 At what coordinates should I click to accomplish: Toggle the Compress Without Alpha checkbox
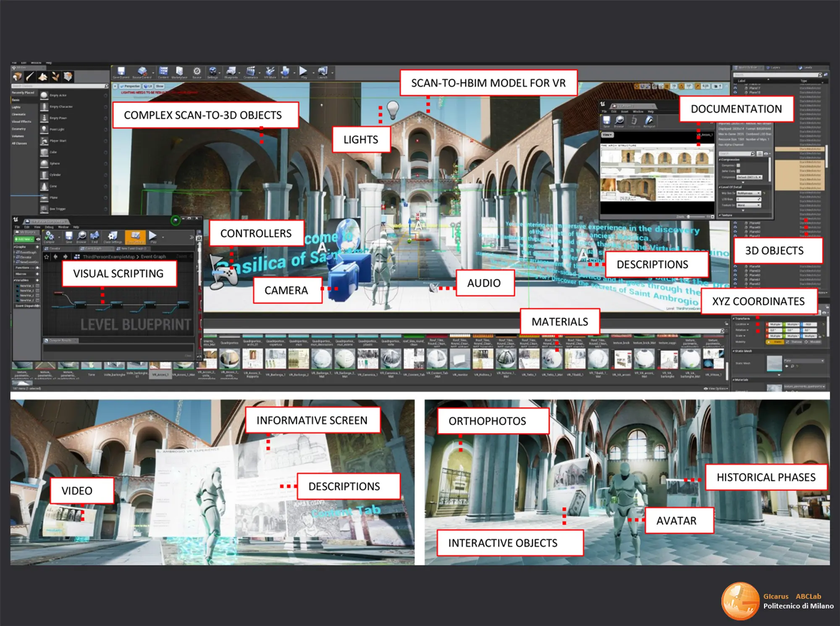[x=738, y=165]
